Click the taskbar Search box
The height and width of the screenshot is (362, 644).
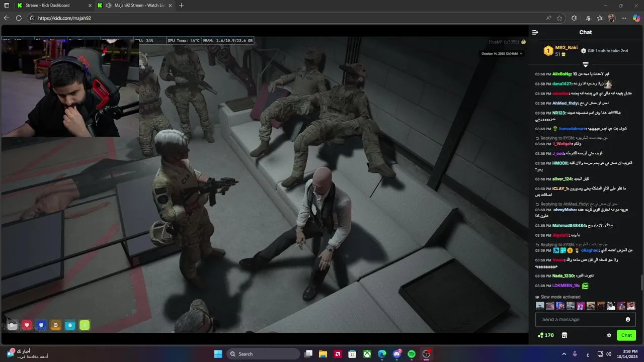[x=264, y=354]
